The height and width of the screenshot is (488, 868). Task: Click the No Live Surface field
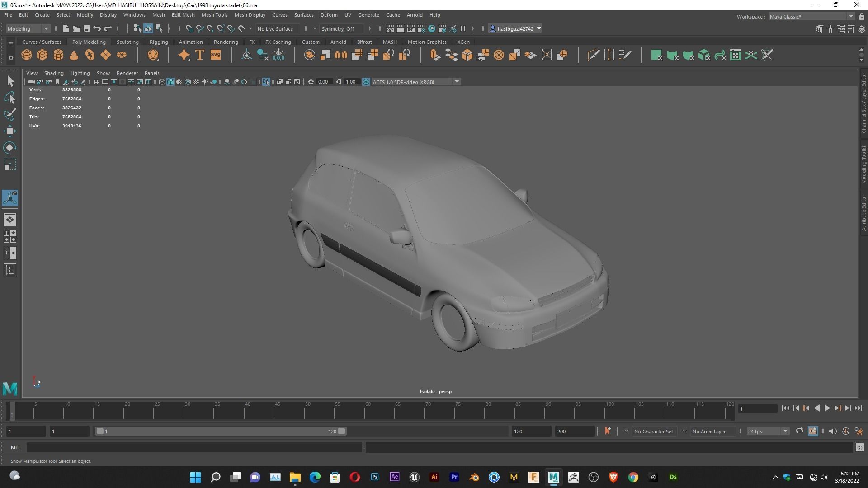[x=278, y=28]
